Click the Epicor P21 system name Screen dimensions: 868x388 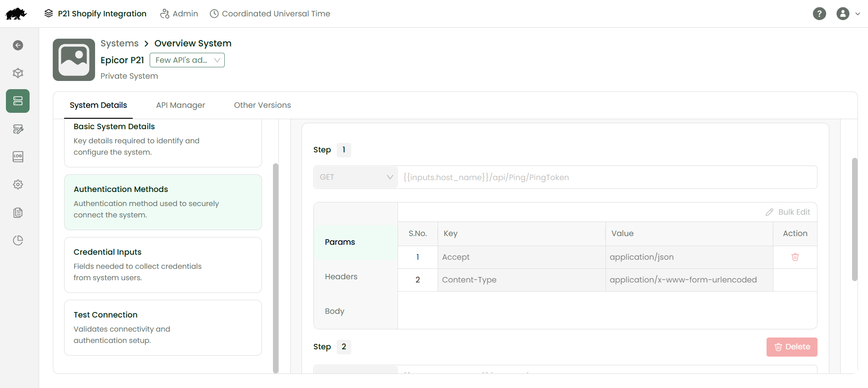pyautogui.click(x=122, y=60)
